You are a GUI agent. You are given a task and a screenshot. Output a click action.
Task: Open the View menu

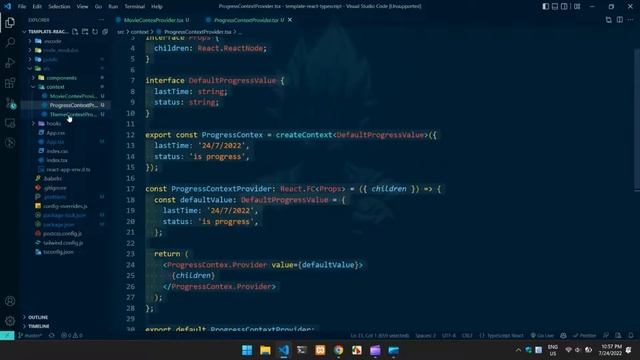pyautogui.click(x=82, y=7)
